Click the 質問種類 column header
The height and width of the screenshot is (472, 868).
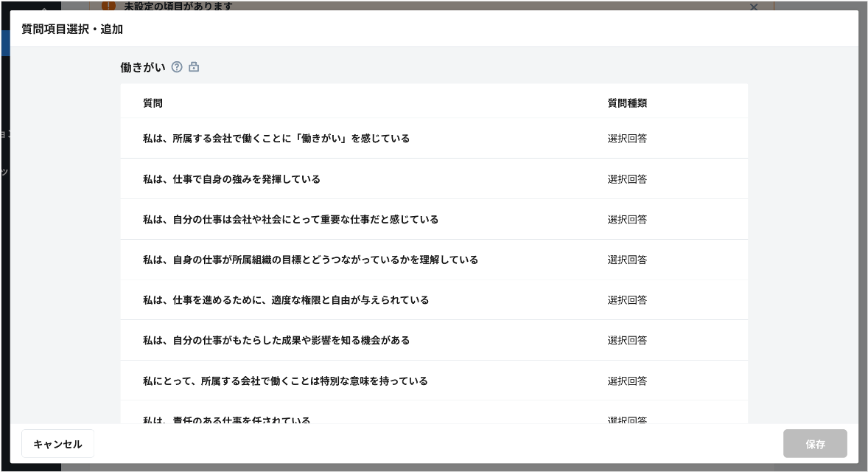(627, 103)
